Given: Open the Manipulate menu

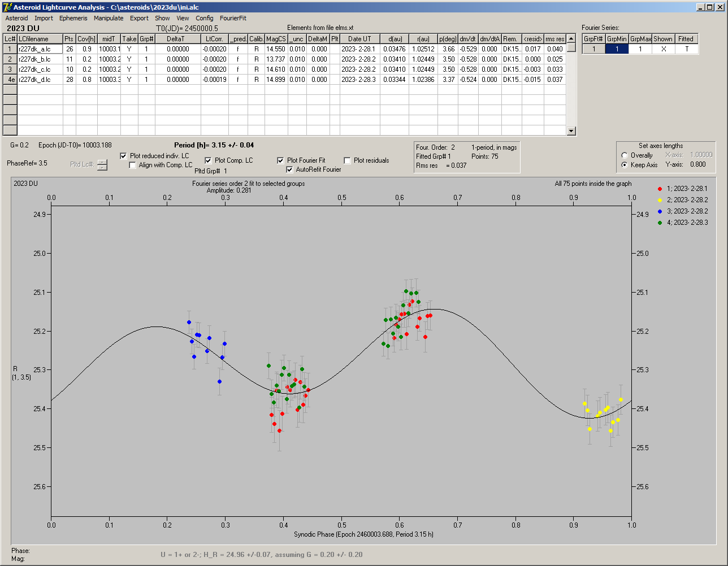Looking at the screenshot, I should coord(109,18).
